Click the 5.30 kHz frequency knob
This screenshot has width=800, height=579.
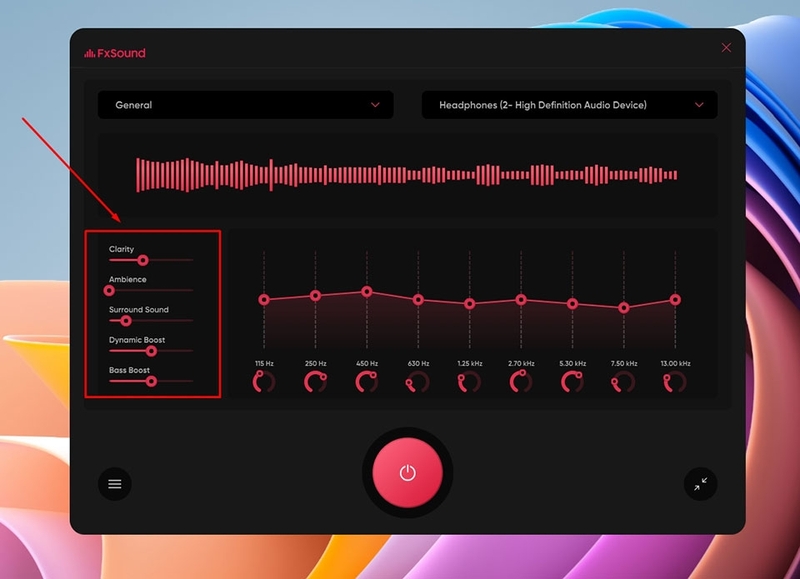click(x=572, y=382)
